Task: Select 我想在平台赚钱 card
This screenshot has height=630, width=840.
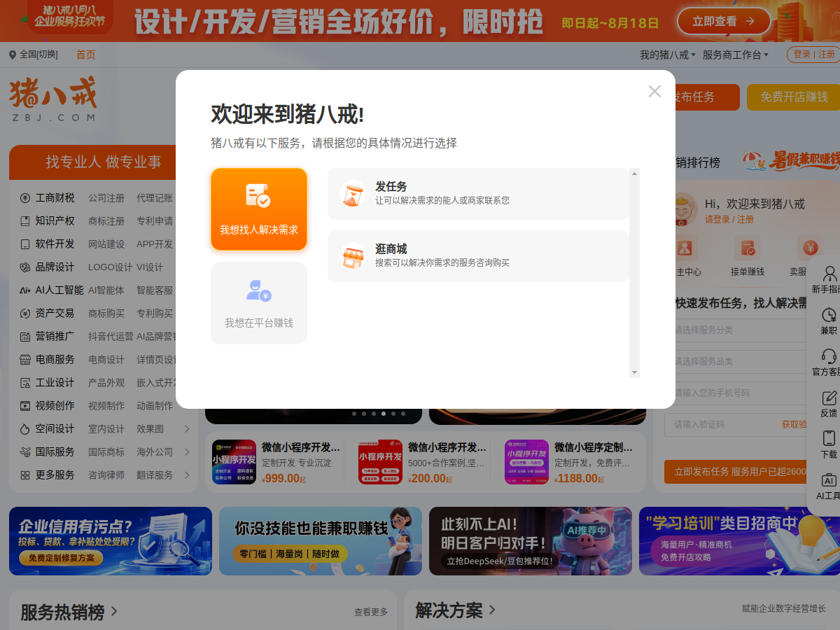Action: pos(259,303)
